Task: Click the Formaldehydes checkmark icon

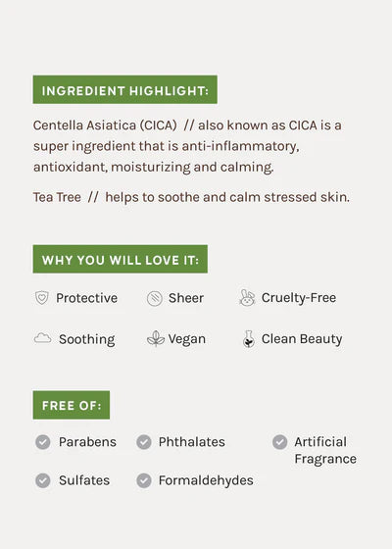Action: (144, 480)
